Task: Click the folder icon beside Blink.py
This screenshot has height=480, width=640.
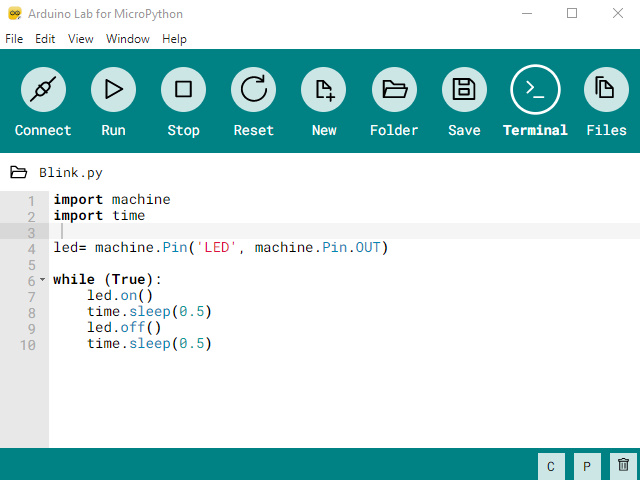Action: 18,172
